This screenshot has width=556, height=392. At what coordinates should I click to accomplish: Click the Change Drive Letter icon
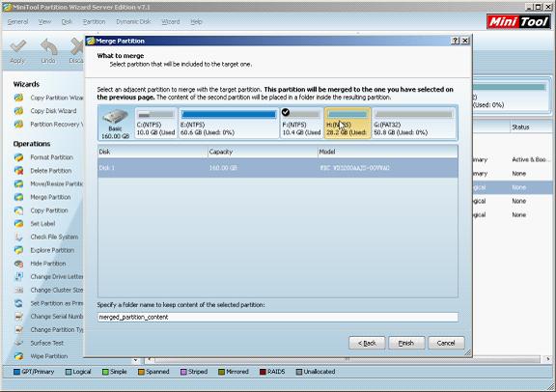click(x=18, y=277)
